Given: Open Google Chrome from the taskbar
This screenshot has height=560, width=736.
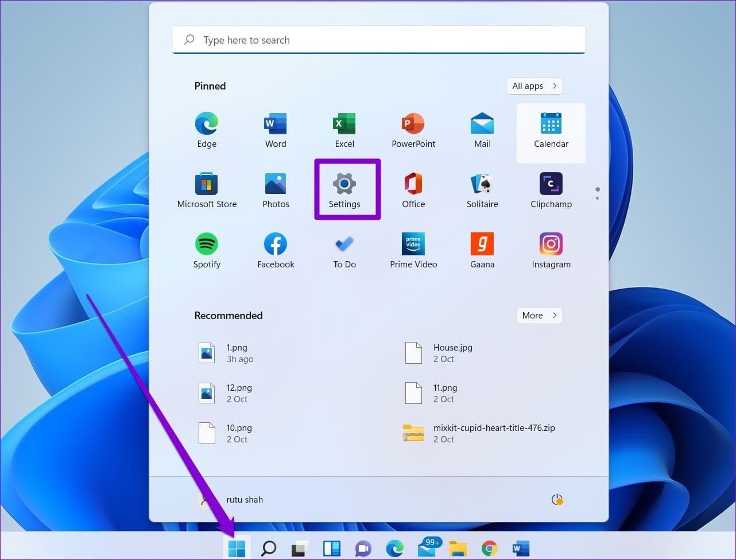Looking at the screenshot, I should [489, 549].
